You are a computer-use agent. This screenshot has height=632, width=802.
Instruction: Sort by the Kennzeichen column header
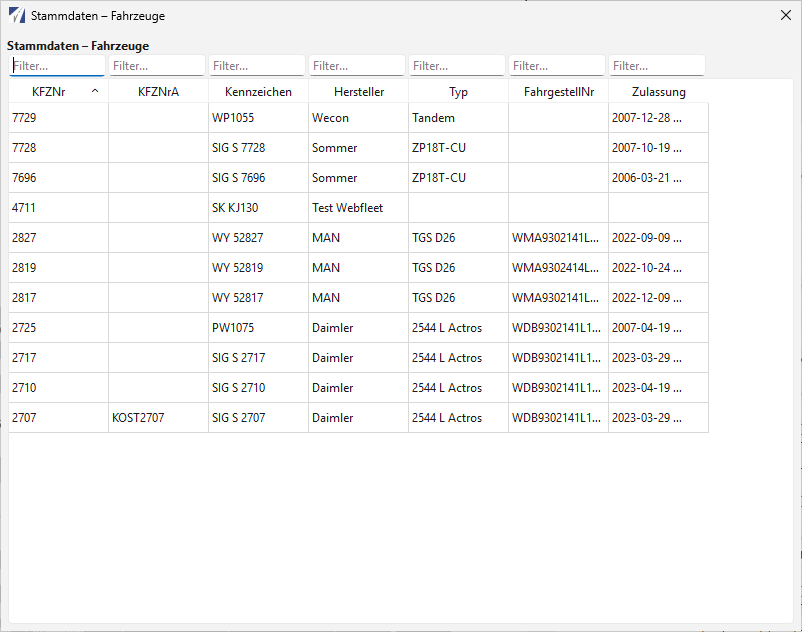(x=258, y=92)
